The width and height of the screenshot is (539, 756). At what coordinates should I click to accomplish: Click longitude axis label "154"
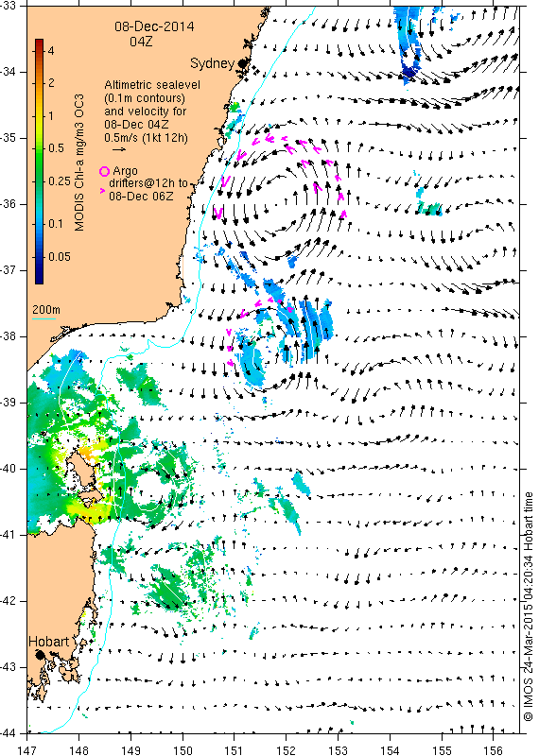pyautogui.click(x=390, y=749)
